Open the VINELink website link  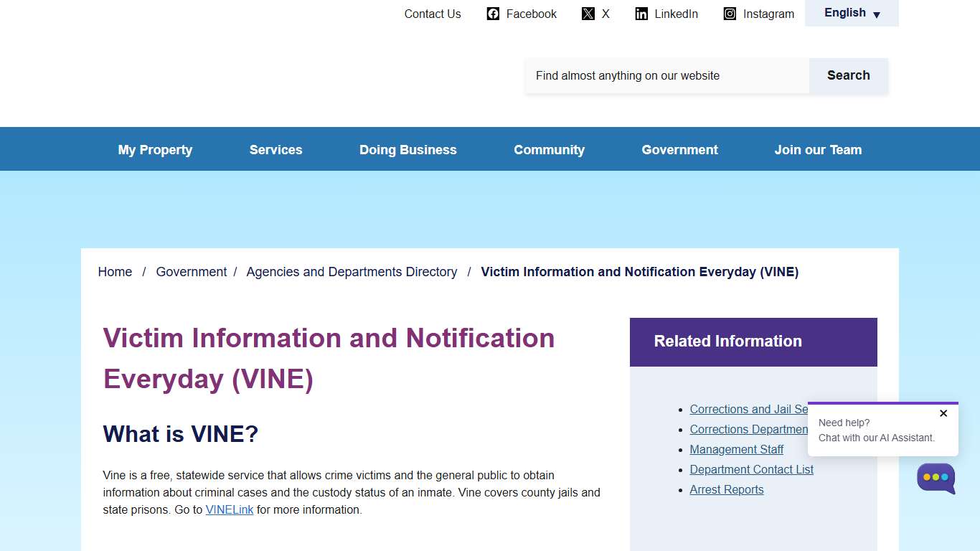230,509
